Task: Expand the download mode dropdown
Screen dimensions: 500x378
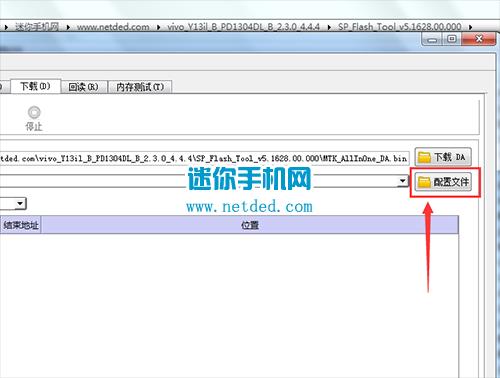Action: [x=20, y=203]
